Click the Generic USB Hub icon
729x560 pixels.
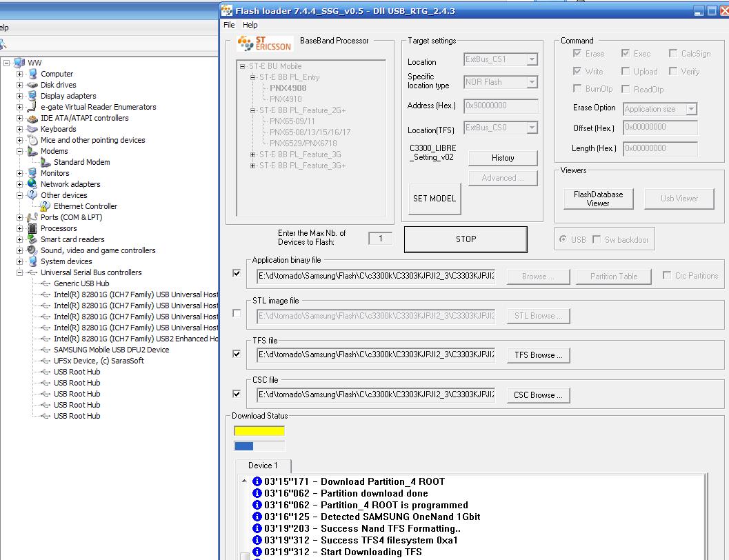pyautogui.click(x=46, y=283)
